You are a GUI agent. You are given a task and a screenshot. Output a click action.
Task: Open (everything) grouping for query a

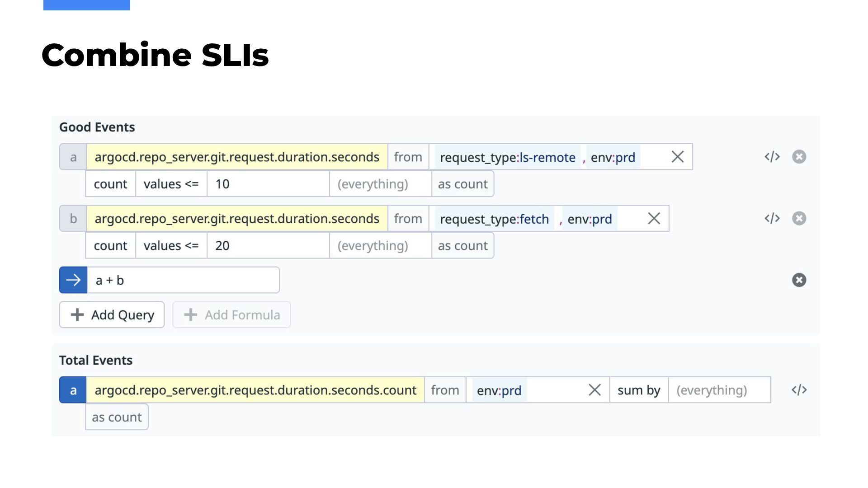coord(381,184)
